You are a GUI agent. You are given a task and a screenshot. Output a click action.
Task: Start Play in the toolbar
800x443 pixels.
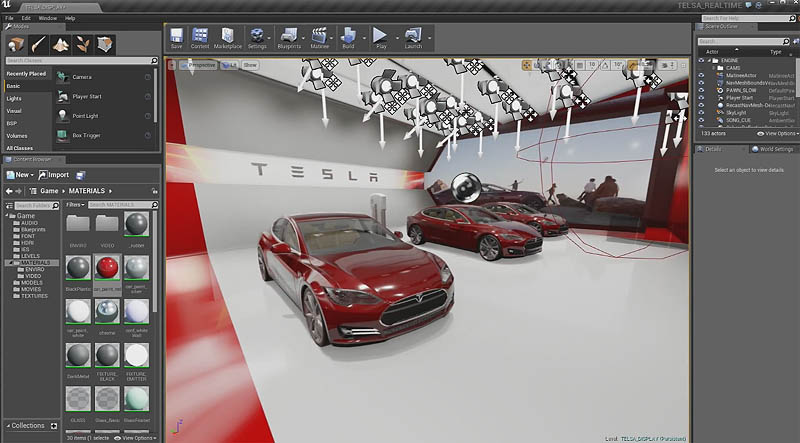pos(380,38)
